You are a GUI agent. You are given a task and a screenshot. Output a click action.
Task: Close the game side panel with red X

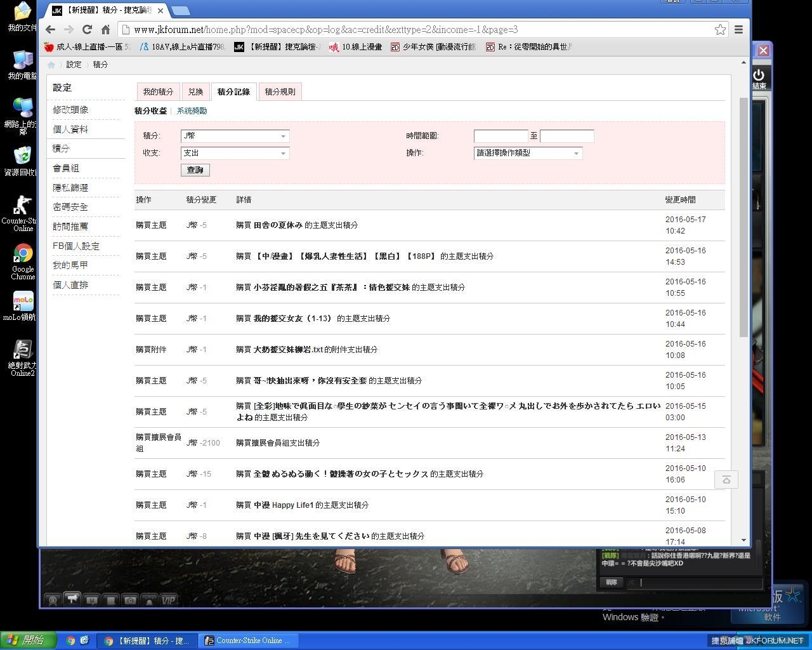pyautogui.click(x=763, y=50)
